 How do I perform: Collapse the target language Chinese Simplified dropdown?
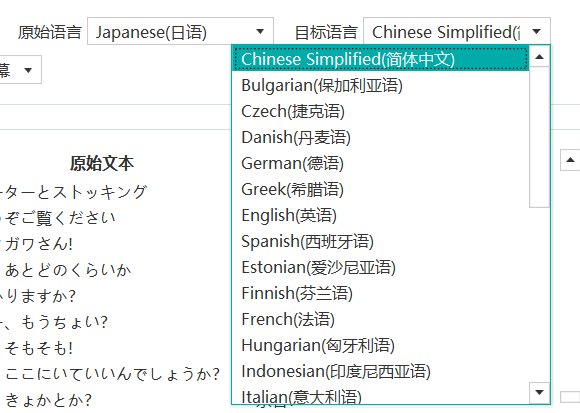457,31
